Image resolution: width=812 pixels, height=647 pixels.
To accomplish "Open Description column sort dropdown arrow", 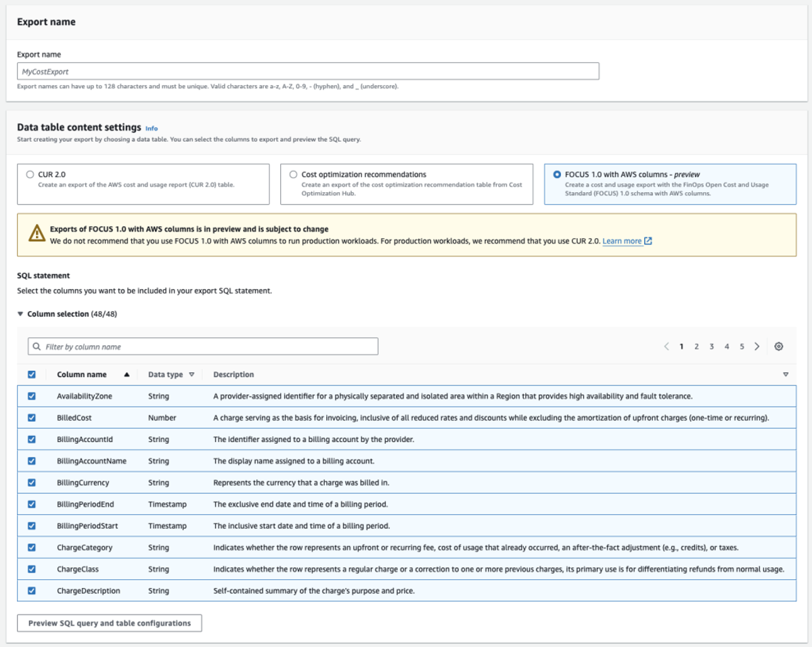I will [786, 374].
